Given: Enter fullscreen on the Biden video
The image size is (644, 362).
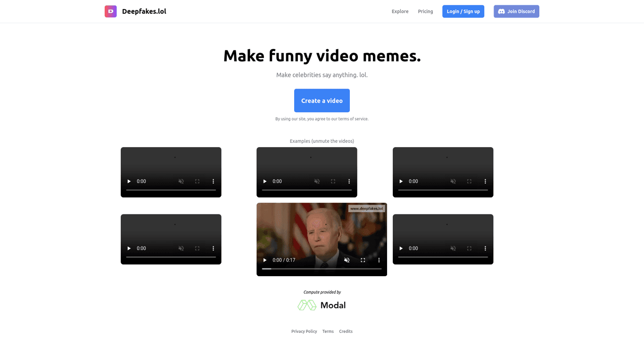Looking at the screenshot, I should coord(363,260).
